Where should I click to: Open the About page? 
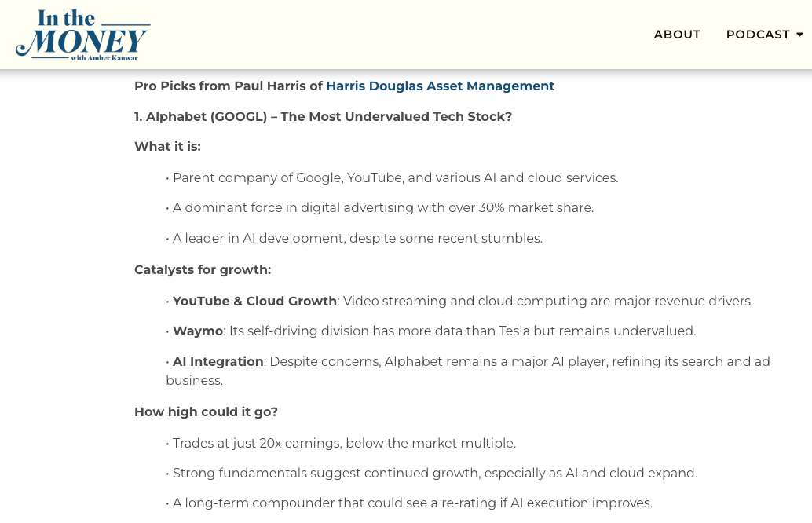point(677,35)
